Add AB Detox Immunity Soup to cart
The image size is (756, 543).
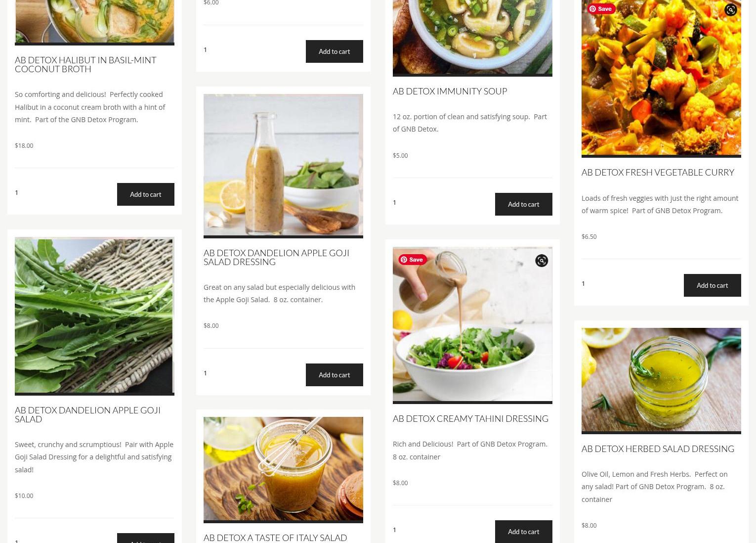(x=523, y=204)
